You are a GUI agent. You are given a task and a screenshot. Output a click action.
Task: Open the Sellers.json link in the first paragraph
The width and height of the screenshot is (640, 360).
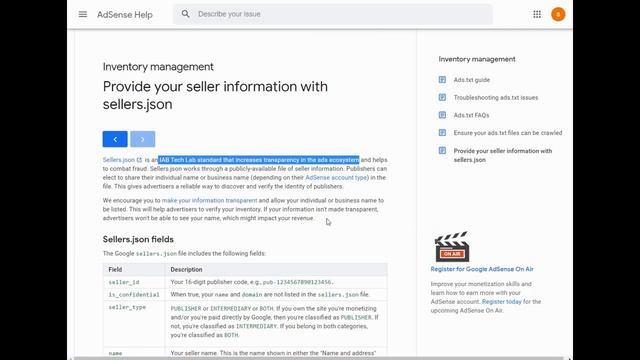119,160
